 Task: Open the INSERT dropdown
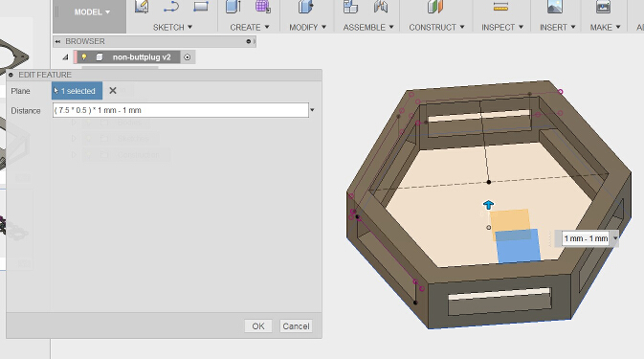(x=557, y=27)
